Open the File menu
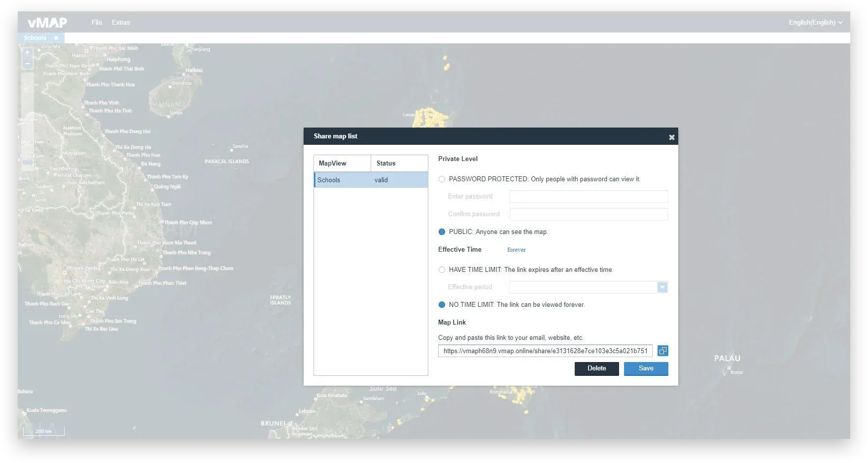 pos(97,23)
